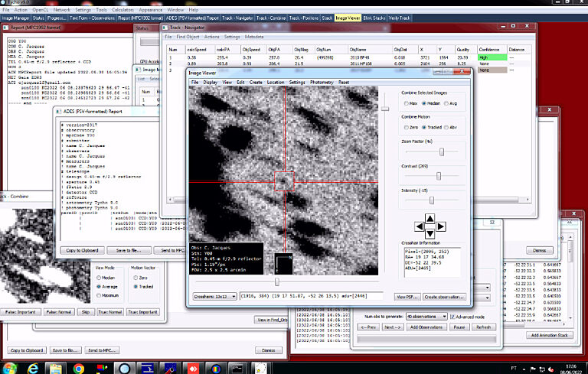Click the Crosshair Information text box

[x=432, y=262]
